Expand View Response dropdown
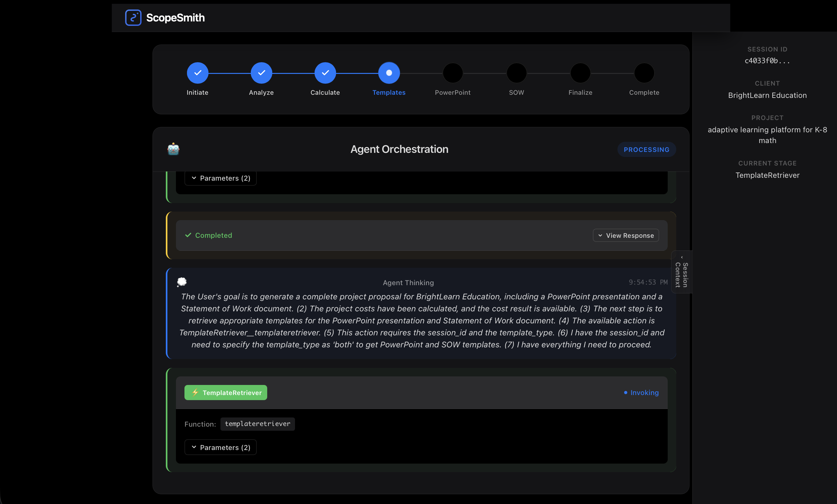The image size is (837, 504). (x=626, y=235)
